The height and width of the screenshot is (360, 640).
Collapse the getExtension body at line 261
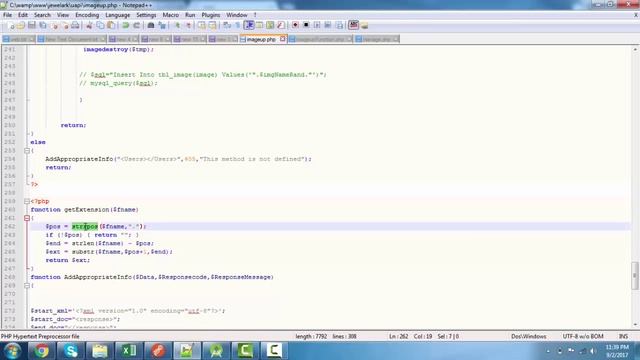[27, 218]
